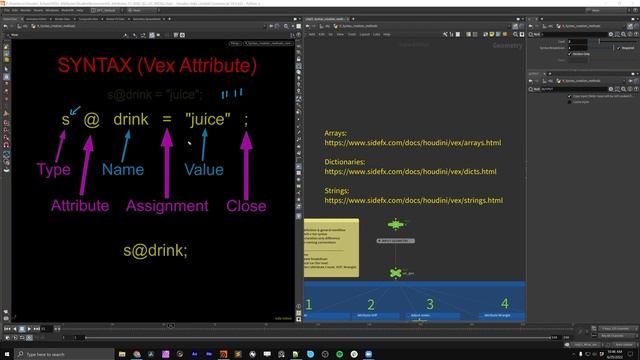The height and width of the screenshot is (360, 640).
Task: Click the gear icon in the lower parameter pane
Action: [611, 89]
